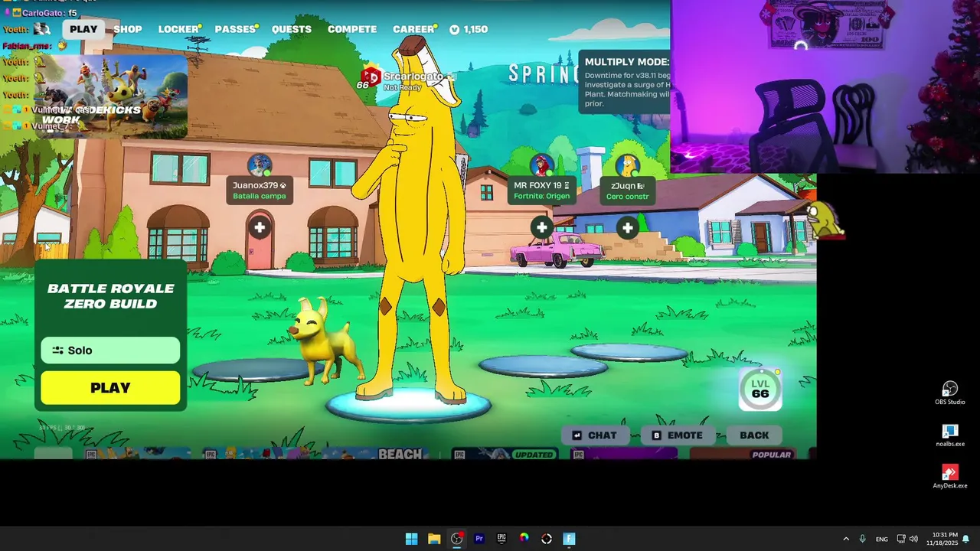980x551 pixels.
Task: Open the SHOP tab
Action: pyautogui.click(x=128, y=29)
